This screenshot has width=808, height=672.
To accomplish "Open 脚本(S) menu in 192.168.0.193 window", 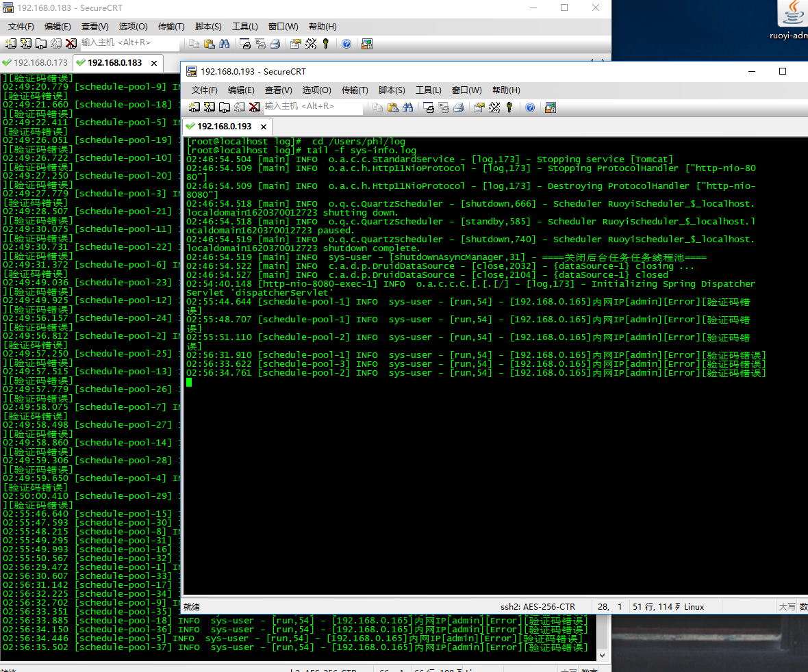I will [392, 90].
